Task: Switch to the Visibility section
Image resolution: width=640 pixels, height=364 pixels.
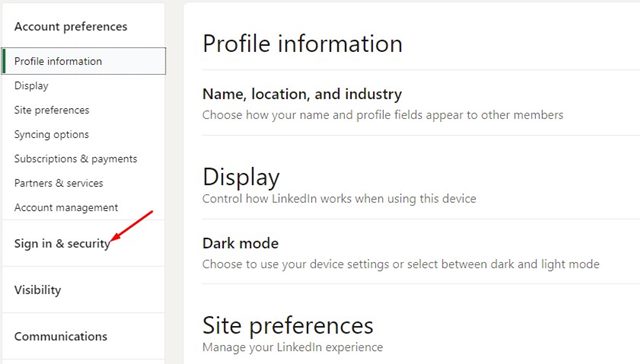Action: 38,290
